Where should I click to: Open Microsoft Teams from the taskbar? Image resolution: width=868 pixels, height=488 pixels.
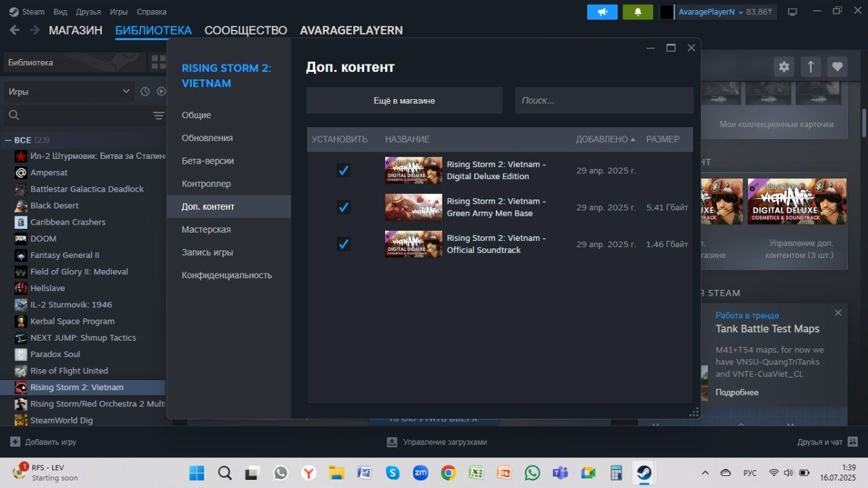[560, 472]
